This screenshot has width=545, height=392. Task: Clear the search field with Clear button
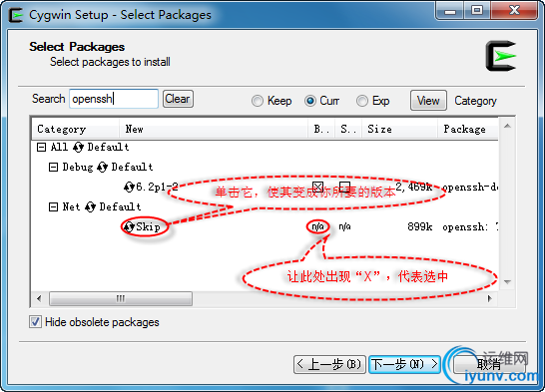click(x=178, y=99)
